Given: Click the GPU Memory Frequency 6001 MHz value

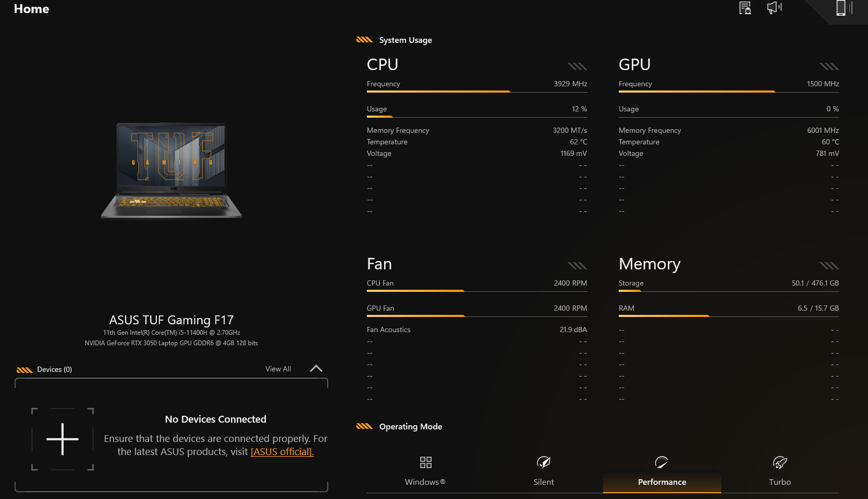Looking at the screenshot, I should point(823,130).
